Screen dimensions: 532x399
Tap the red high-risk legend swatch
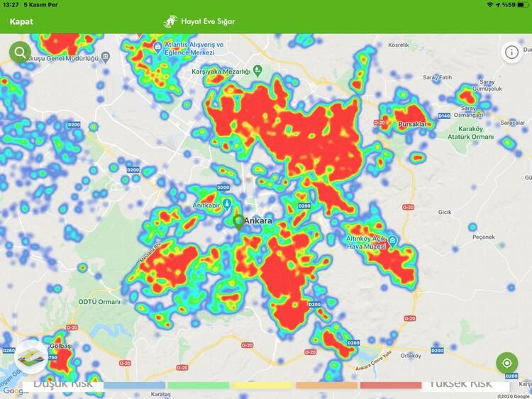click(x=389, y=386)
